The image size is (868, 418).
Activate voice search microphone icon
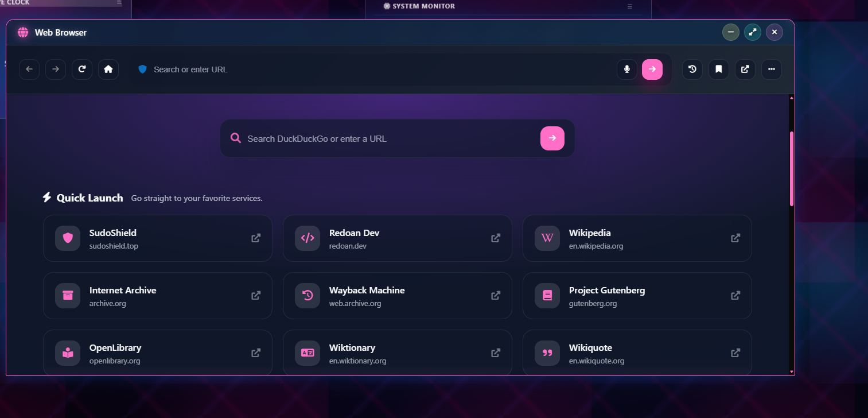[x=627, y=69]
